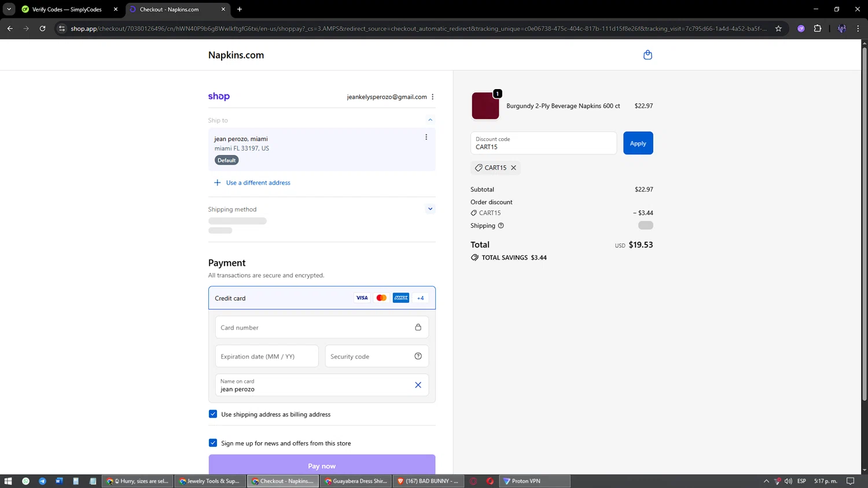Close the Checkout - Napkins.com tab
Viewport: 868px width, 488px height.
pyautogui.click(x=223, y=9)
